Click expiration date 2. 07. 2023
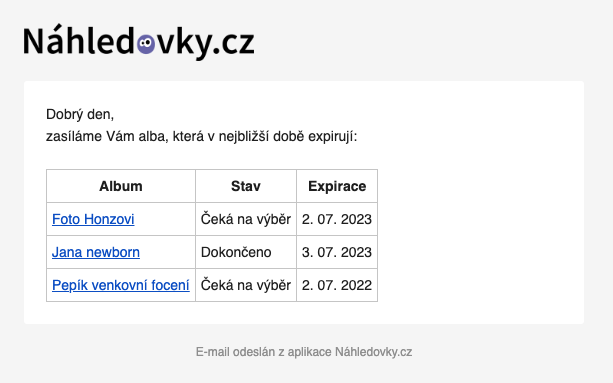 pos(337,219)
